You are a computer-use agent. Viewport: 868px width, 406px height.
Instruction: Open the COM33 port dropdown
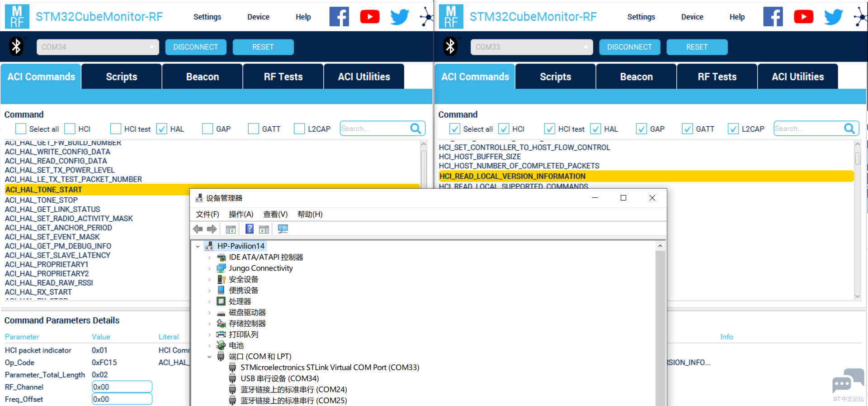tap(532, 47)
